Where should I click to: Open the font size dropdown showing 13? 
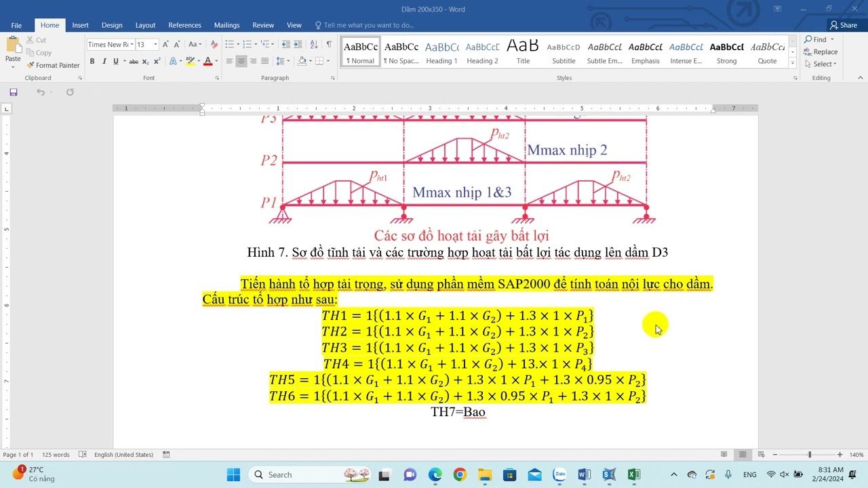155,45
